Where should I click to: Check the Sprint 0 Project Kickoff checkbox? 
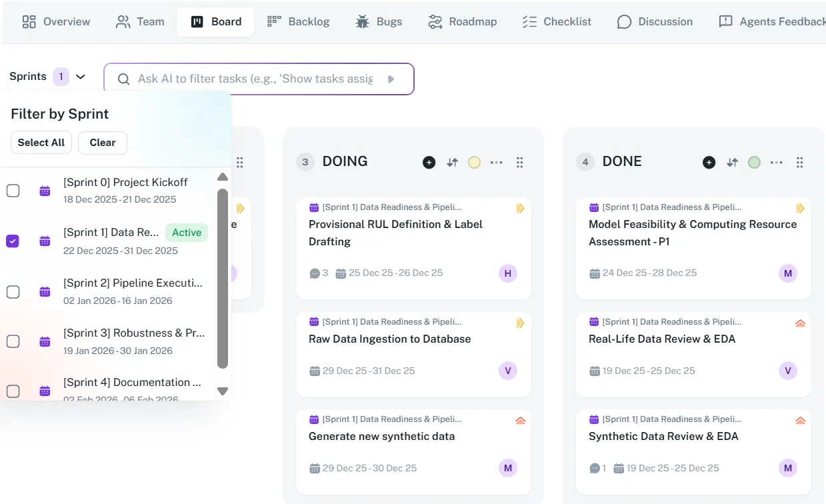tap(13, 191)
